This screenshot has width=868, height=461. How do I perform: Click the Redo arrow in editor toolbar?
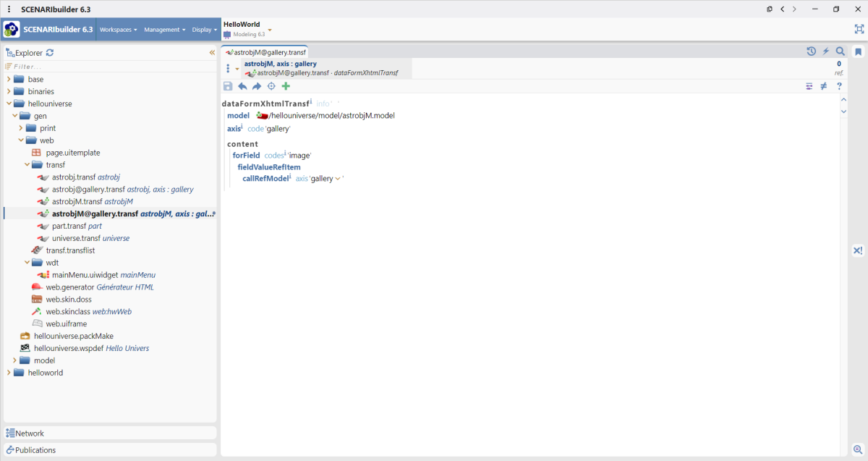coord(257,86)
